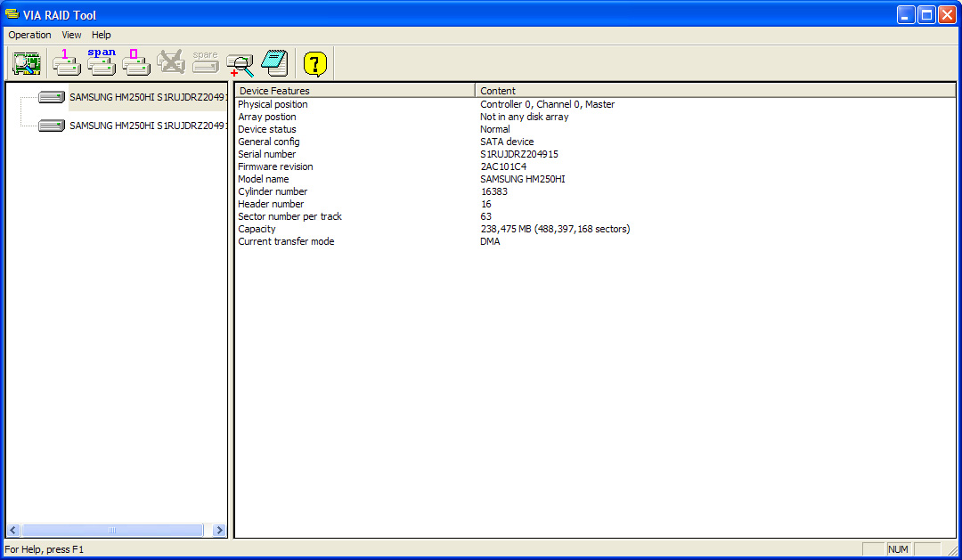The image size is (962, 560).
Task: Click the Device Features column header
Action: tap(355, 91)
